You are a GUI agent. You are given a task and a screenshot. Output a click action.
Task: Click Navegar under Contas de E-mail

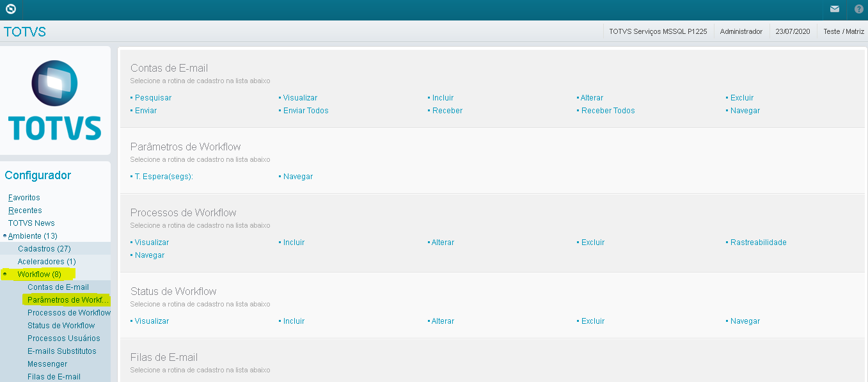click(745, 111)
